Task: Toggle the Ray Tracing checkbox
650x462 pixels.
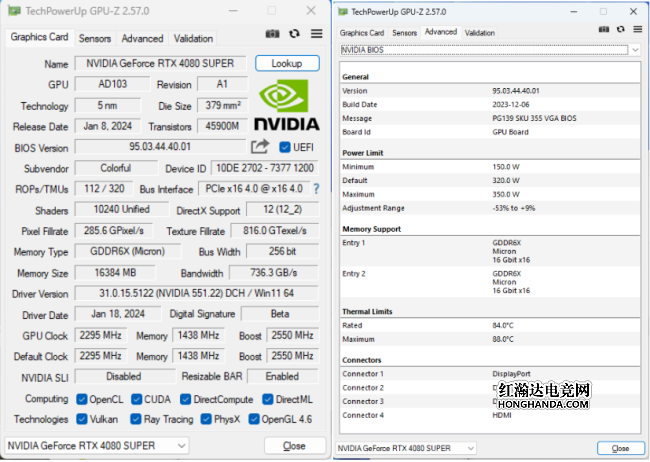Action: pyautogui.click(x=136, y=419)
